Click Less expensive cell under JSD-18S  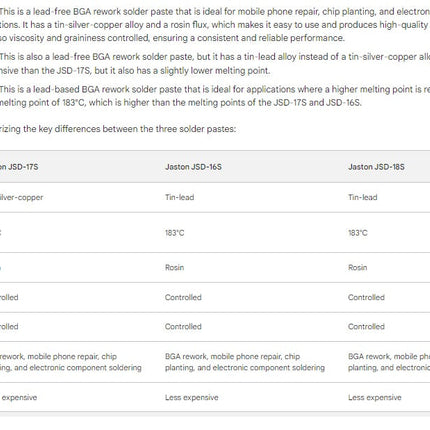tap(375, 397)
